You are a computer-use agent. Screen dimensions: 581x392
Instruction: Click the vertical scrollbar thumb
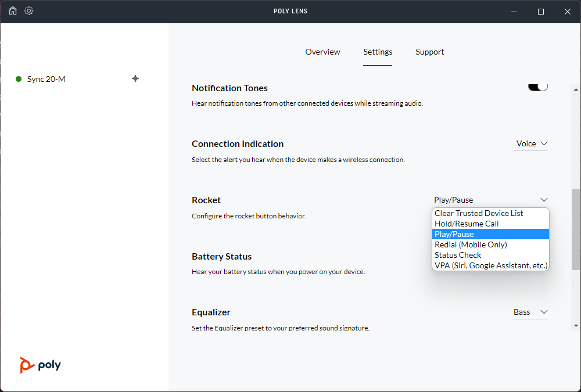pyautogui.click(x=576, y=229)
